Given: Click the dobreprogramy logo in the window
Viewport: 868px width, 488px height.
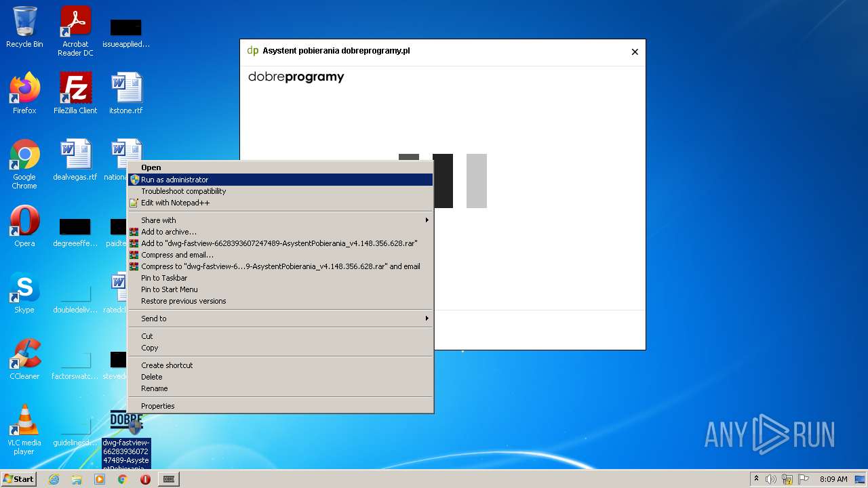Looking at the screenshot, I should 296,77.
